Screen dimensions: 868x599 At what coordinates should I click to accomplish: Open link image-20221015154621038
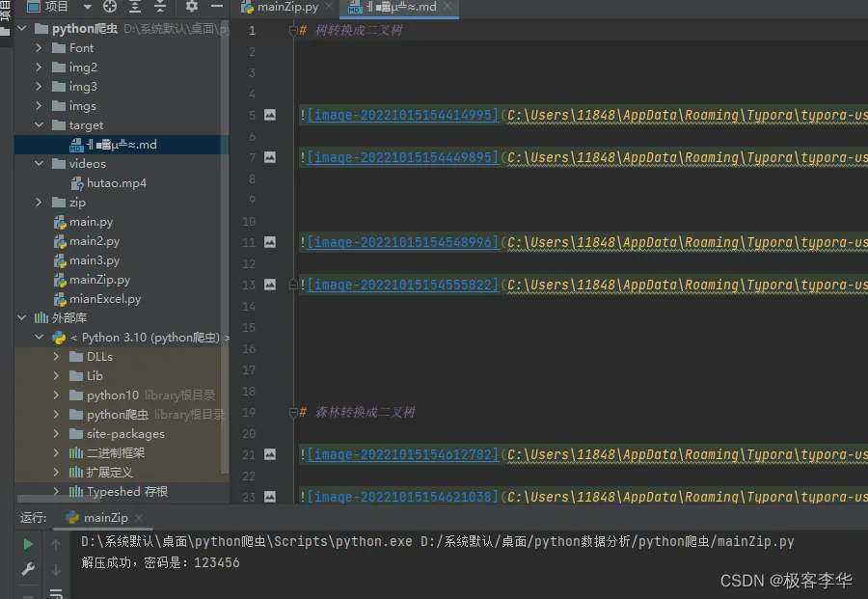click(x=402, y=497)
